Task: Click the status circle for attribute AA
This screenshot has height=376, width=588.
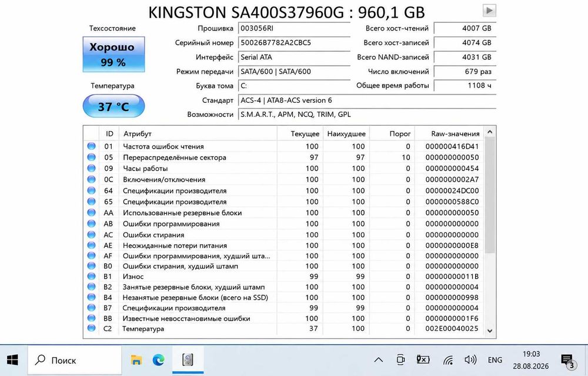Action: [91, 212]
